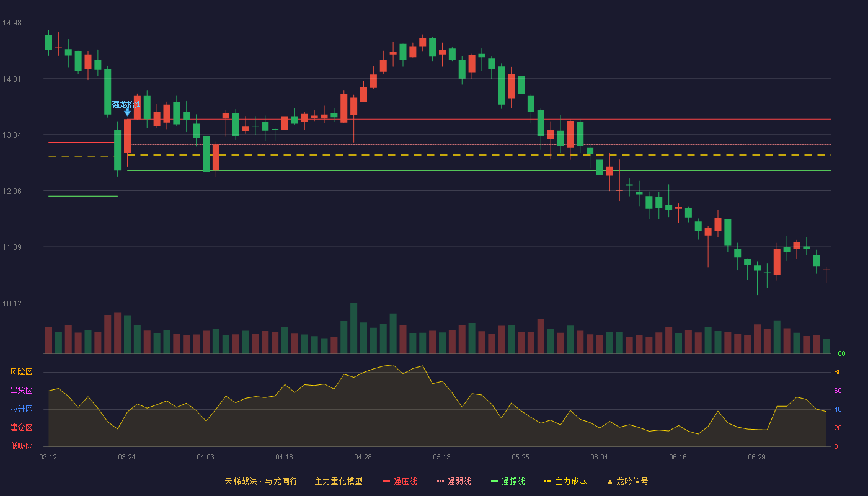The width and height of the screenshot is (868, 496).
Task: Click the green 强撑线 legend line marker
Action: pos(494,481)
